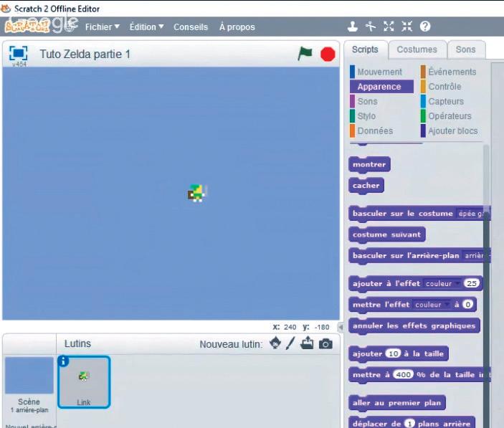Select the Événements block category

(x=452, y=72)
